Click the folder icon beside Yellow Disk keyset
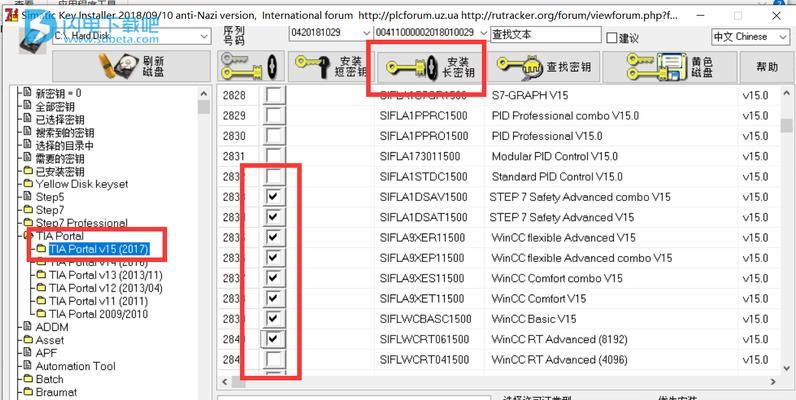This screenshot has height=400, width=796. (28, 183)
